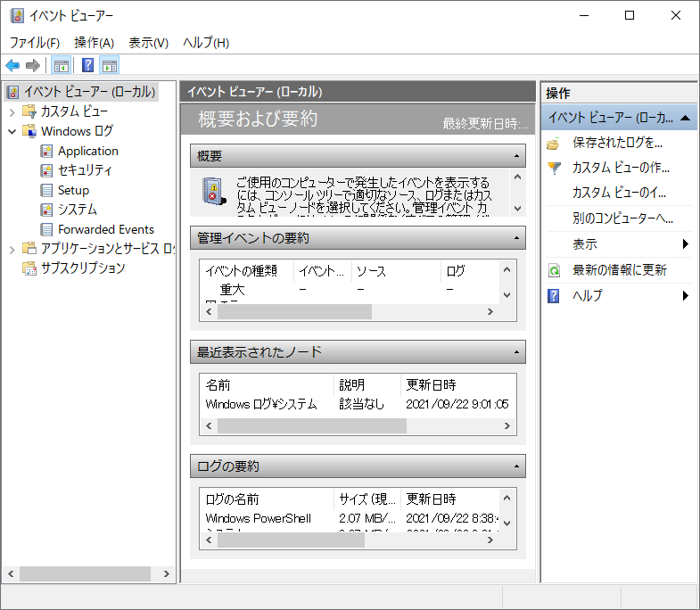Collapse the 最近表示されたノード section

[516, 352]
